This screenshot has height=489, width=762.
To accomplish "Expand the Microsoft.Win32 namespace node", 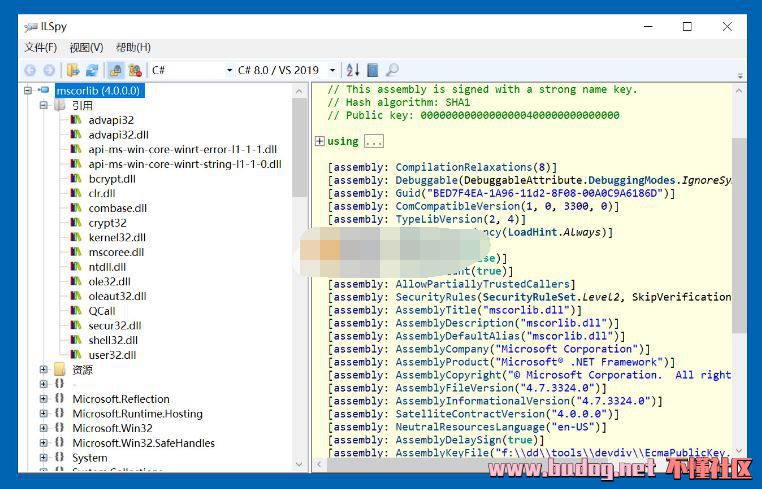I will tap(43, 428).
